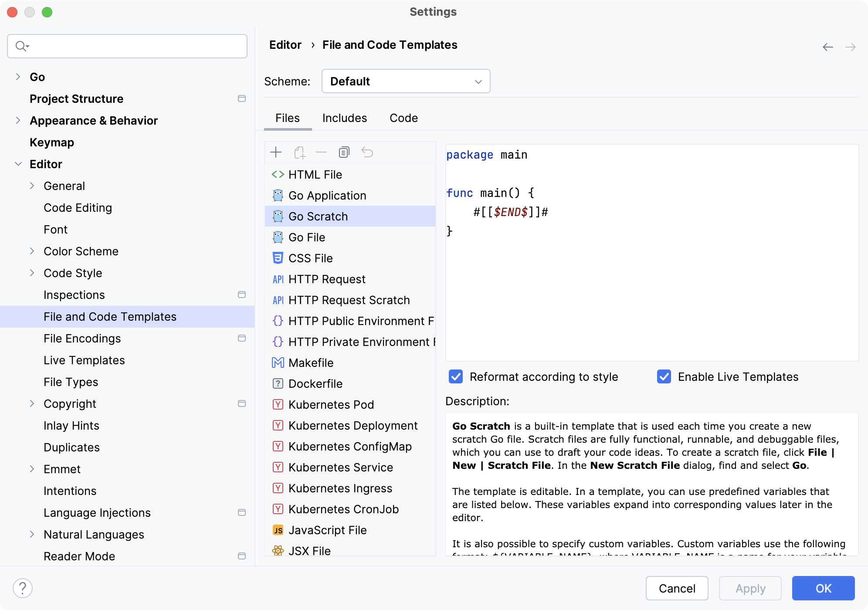
Task: Click the search magnifier in settings search
Action: [20, 46]
